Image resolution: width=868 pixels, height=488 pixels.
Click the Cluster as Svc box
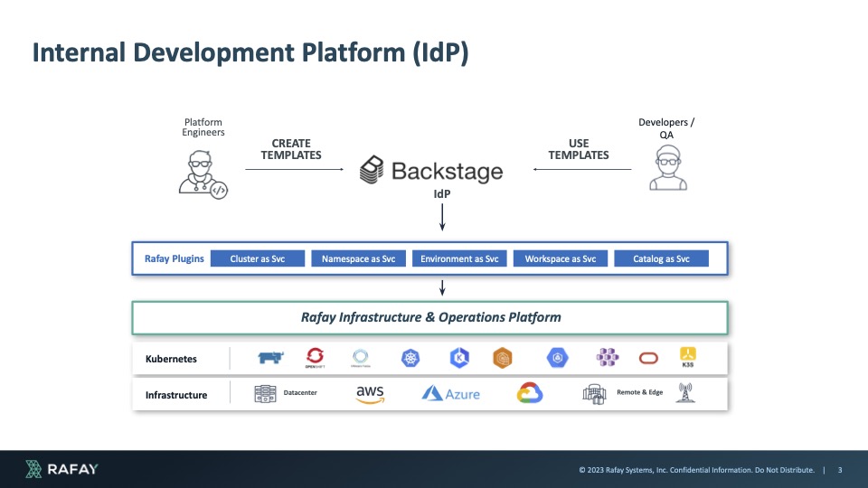[x=258, y=258]
